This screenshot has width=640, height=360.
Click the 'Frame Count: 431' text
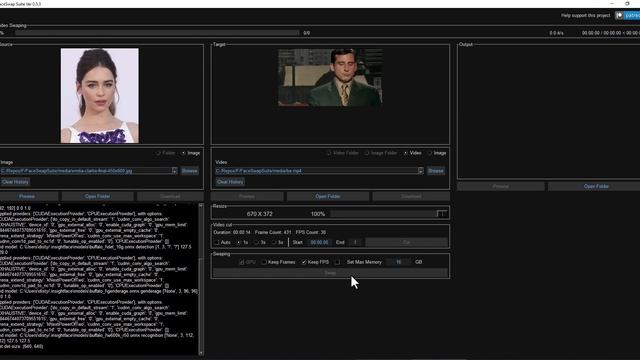[x=273, y=232]
